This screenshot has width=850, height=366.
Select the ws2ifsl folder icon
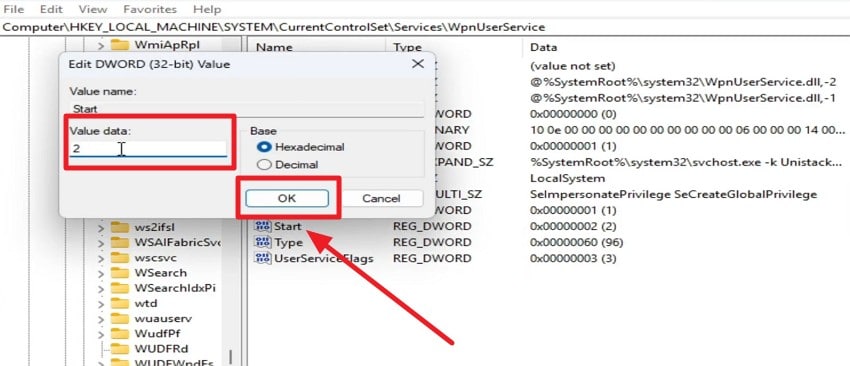[x=120, y=227]
